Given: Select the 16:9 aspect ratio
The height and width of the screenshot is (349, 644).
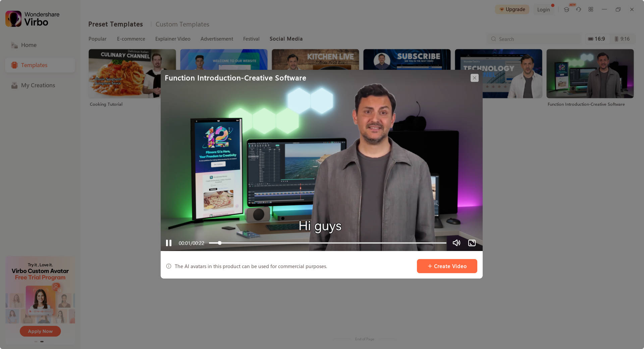Looking at the screenshot, I should pyautogui.click(x=596, y=39).
